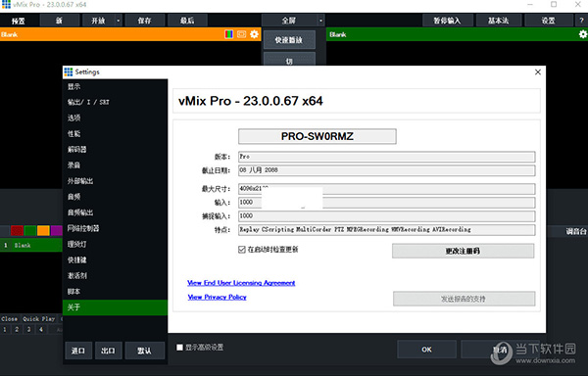
Task: Select 音频 in Settings sidebar
Action: (115, 197)
